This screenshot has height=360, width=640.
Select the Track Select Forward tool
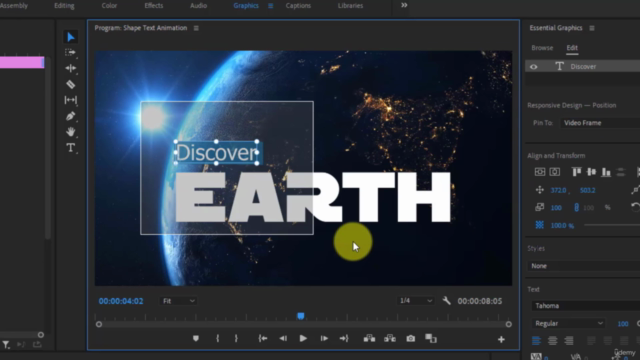(x=70, y=53)
